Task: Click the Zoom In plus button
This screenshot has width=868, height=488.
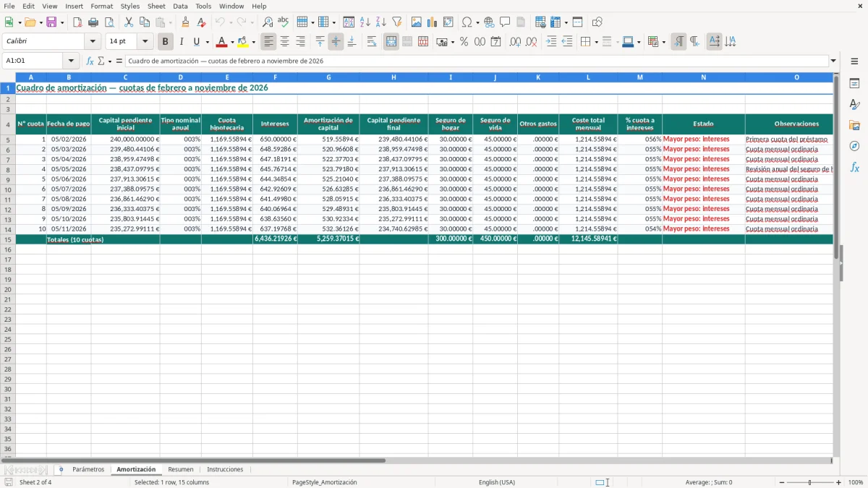Action: click(838, 482)
